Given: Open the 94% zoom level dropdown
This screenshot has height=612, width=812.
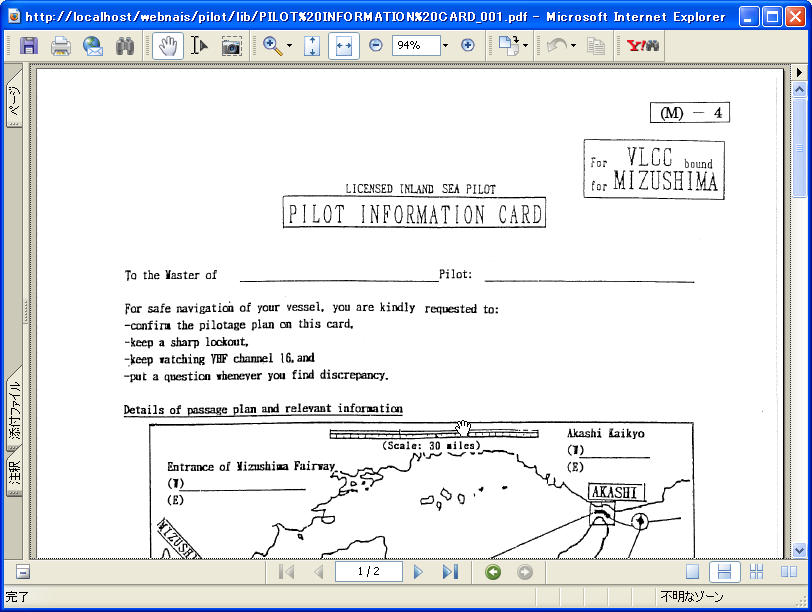Looking at the screenshot, I should click(x=445, y=45).
